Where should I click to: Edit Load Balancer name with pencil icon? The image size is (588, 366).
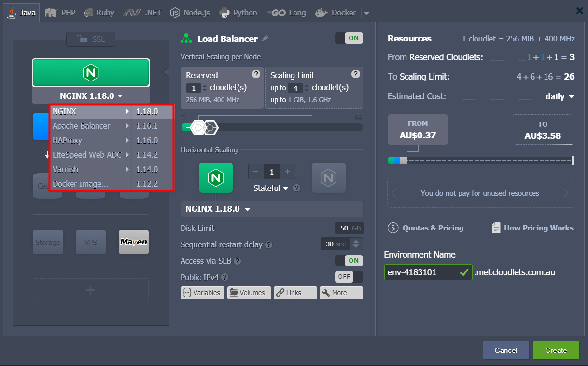point(265,39)
